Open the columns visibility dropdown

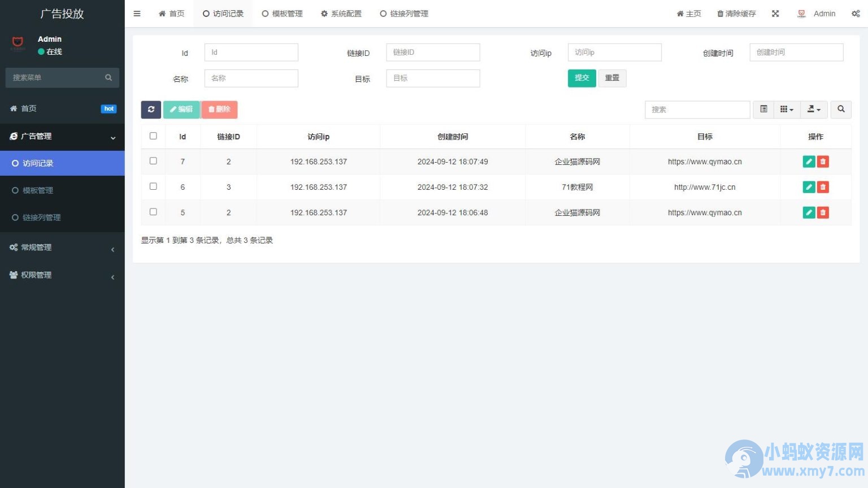coord(787,110)
